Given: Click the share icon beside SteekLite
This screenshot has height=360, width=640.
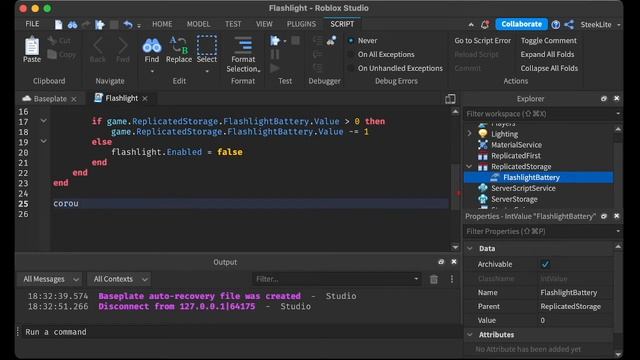Looking at the screenshot, I should click(x=569, y=24).
